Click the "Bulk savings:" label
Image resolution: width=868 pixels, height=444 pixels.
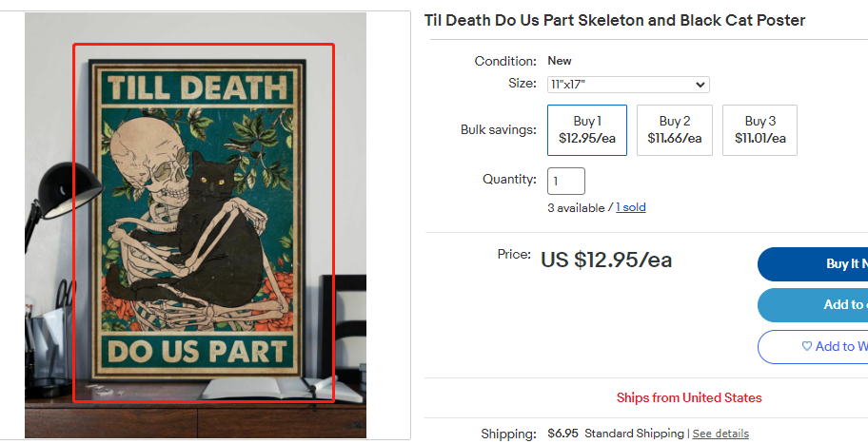tap(499, 130)
